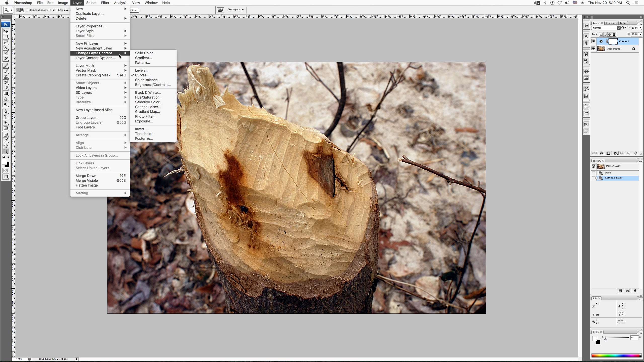The image size is (644, 362).
Task: Activate the Hand tool
Action: point(6,146)
